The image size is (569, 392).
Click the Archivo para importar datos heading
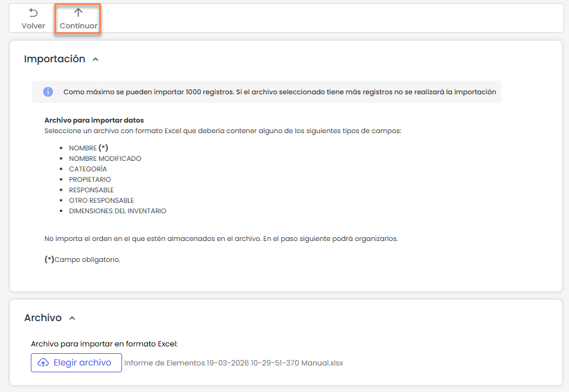click(94, 120)
